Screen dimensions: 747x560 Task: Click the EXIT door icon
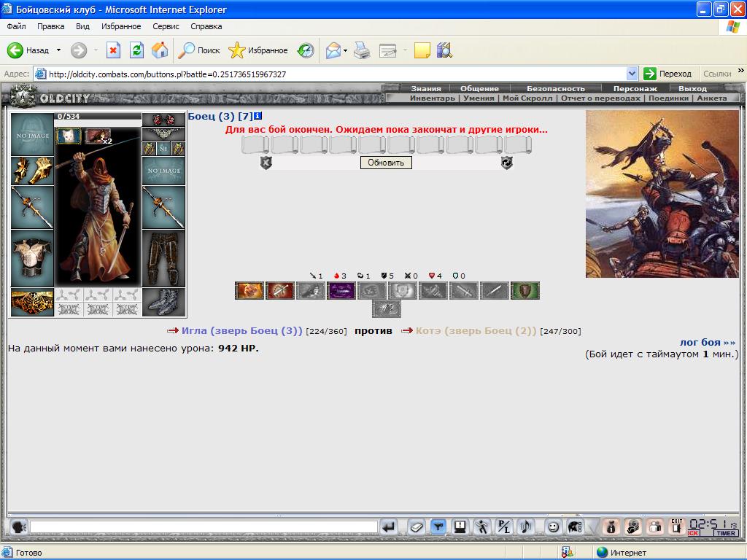[676, 526]
